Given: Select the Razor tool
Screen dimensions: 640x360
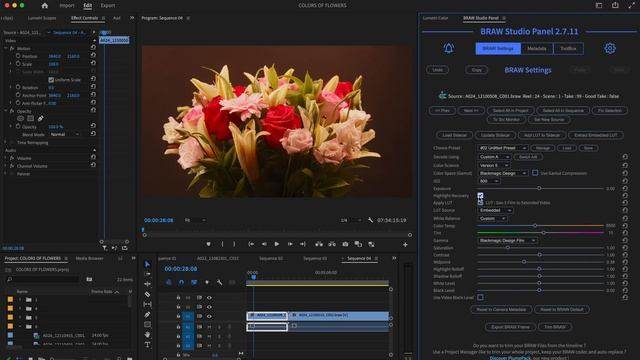Looking at the screenshot, I should [147, 294].
